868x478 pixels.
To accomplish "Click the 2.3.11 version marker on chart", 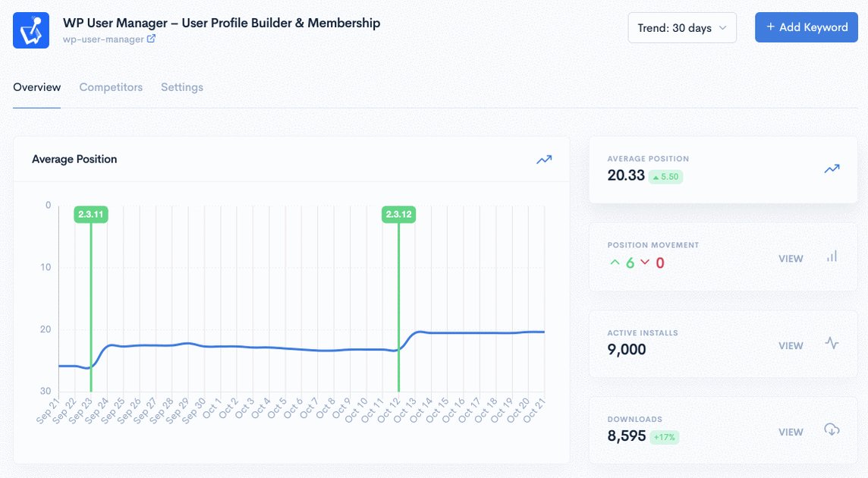I will pos(91,215).
